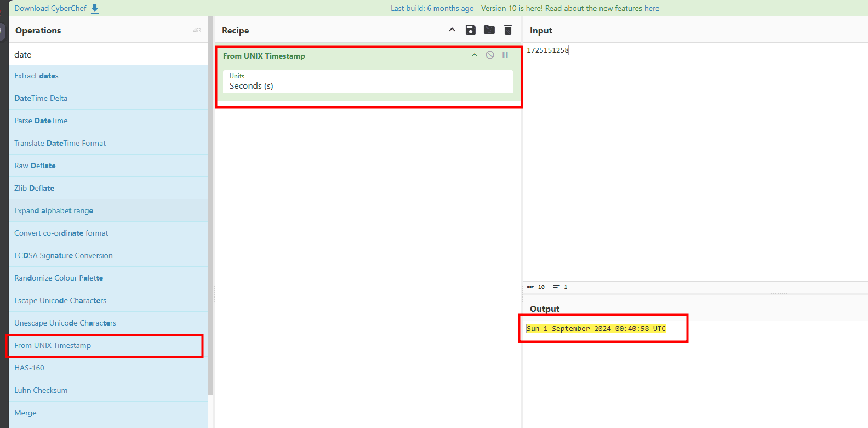Screen dimensions: 868x428
Task: Collapse the Recipe pane with chevron
Action: pos(452,30)
